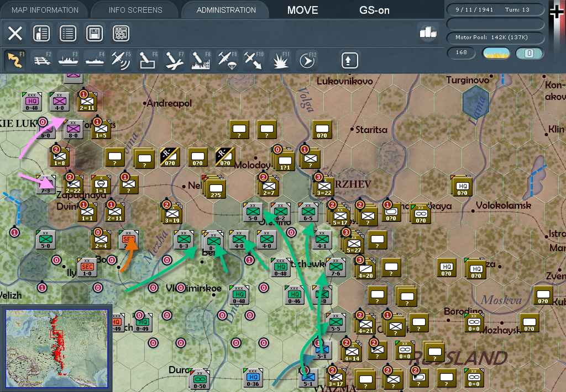Select the Soviet 4=14 unit stack

tap(352, 352)
